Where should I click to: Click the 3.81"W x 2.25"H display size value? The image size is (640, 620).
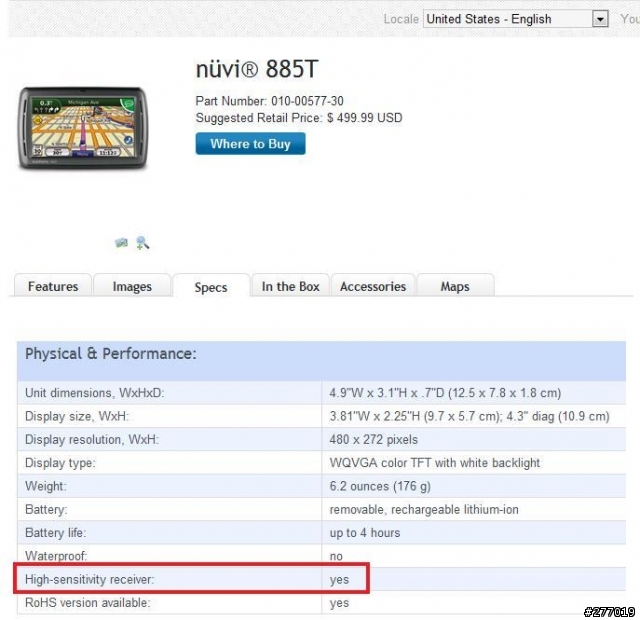click(469, 416)
